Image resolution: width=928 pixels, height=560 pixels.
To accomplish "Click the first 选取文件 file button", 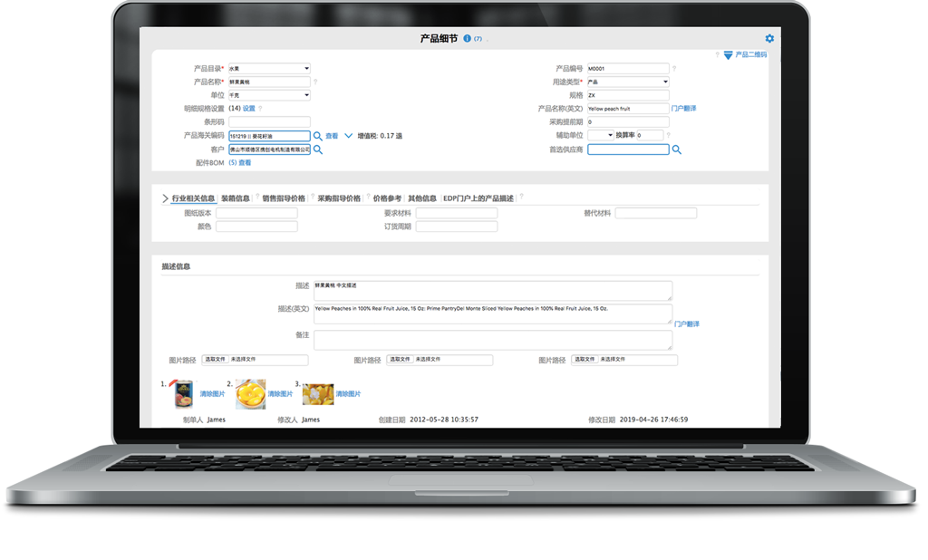I will (215, 360).
